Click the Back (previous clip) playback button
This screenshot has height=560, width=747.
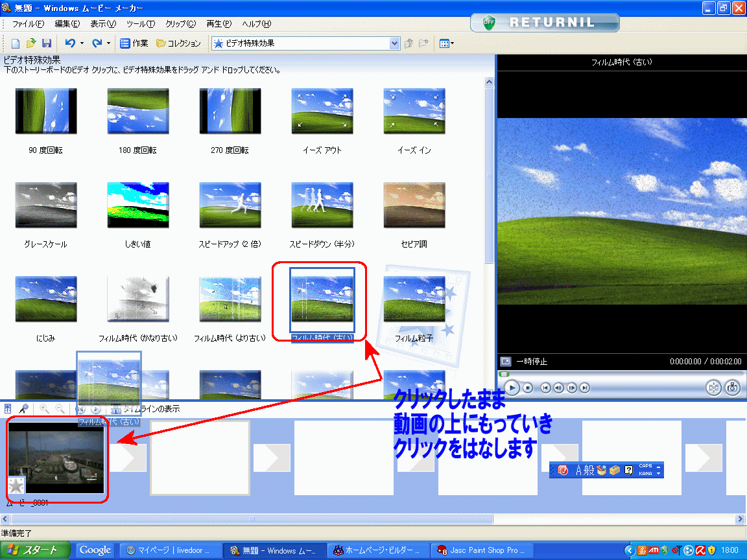point(545,388)
